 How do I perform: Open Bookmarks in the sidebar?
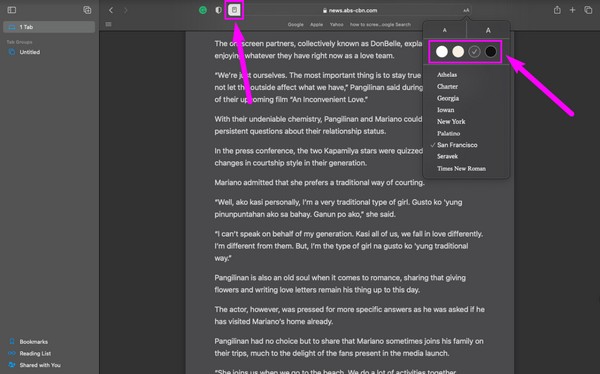pyautogui.click(x=34, y=341)
